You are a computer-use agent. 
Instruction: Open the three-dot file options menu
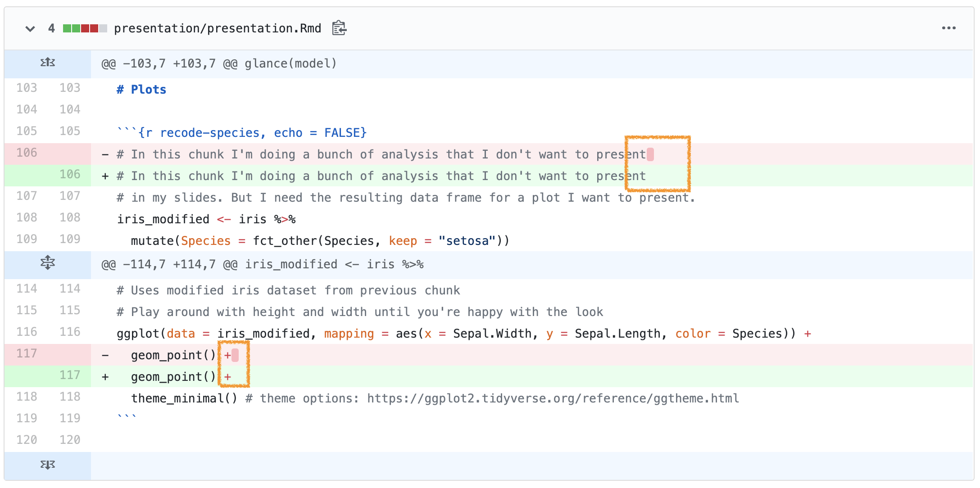click(x=948, y=28)
